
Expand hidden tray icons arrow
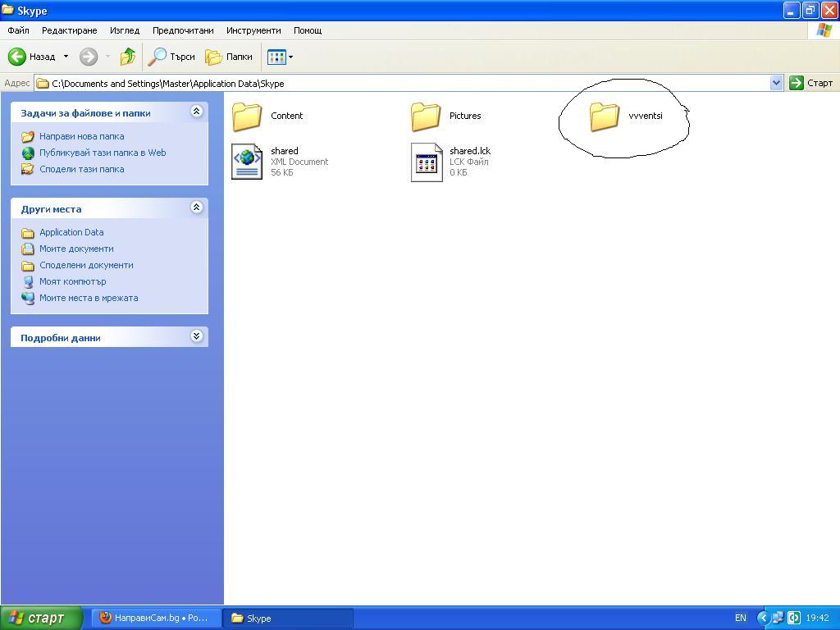pyautogui.click(x=764, y=619)
